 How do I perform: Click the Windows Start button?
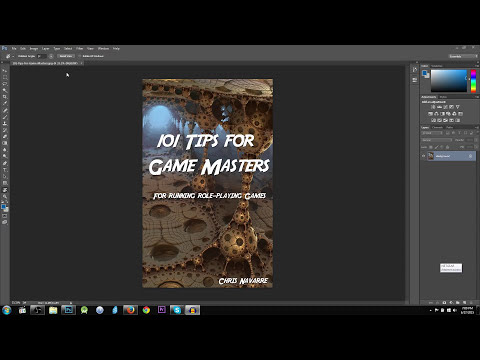point(7,310)
